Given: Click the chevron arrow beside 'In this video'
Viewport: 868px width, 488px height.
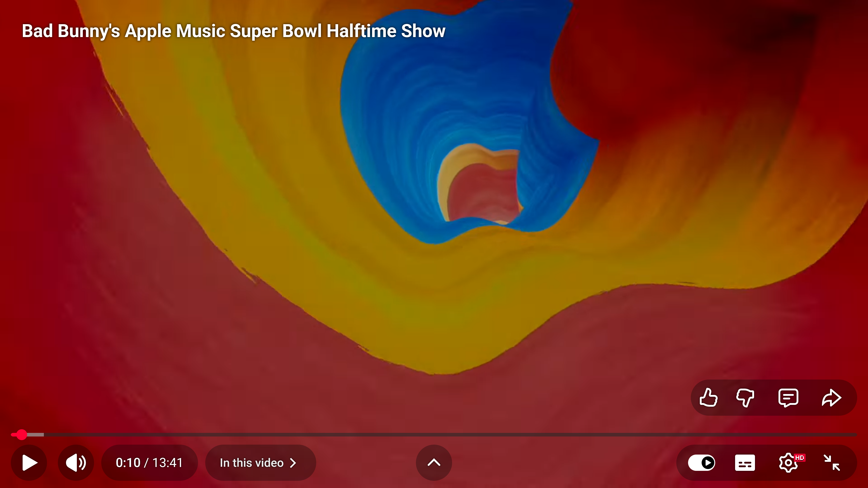Looking at the screenshot, I should pos(293,463).
